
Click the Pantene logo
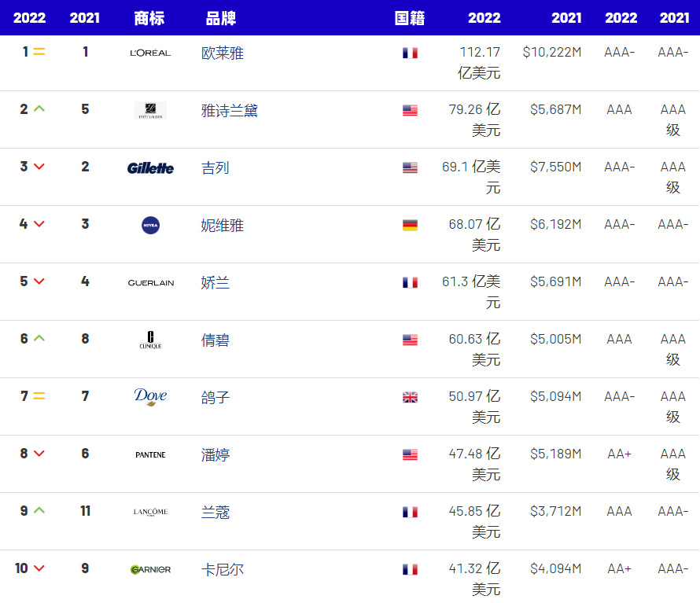coord(150,454)
